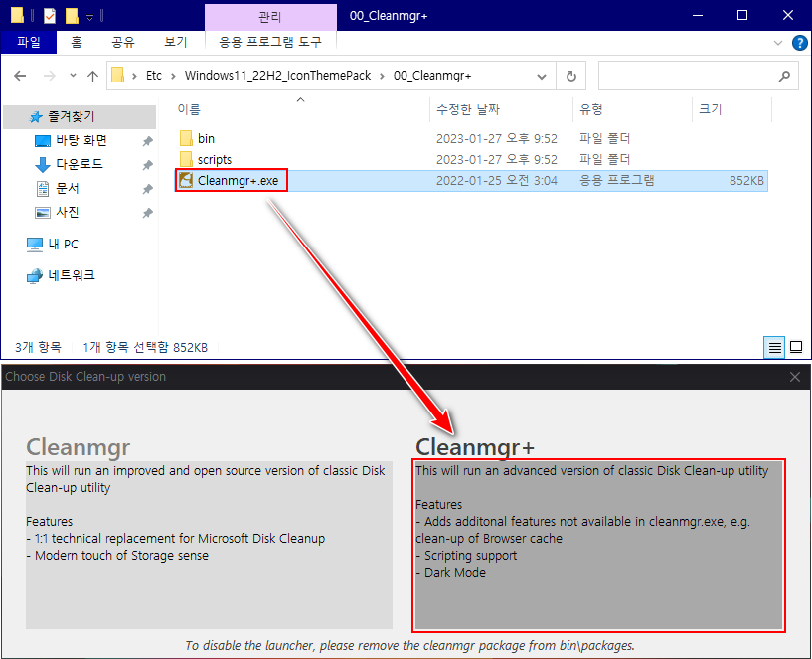Image resolution: width=812 pixels, height=659 pixels.
Task: Select 네트워크 in the navigation pane
Action: click(61, 275)
